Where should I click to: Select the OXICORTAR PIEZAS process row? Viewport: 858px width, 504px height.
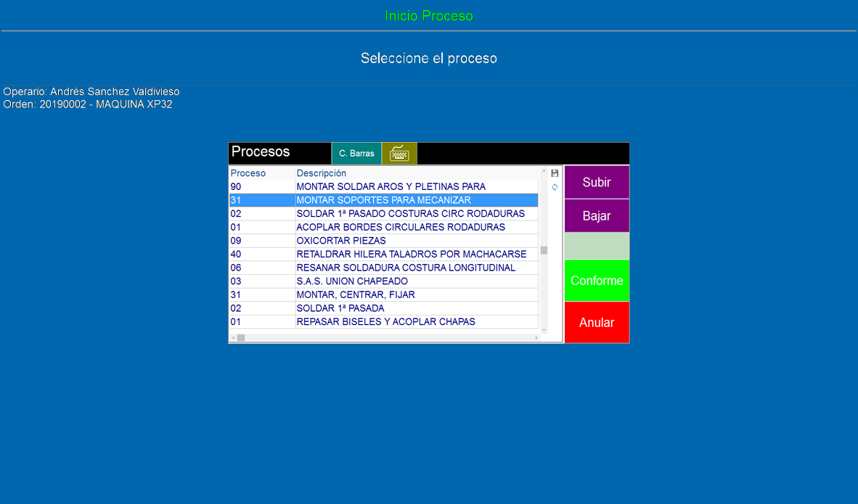click(341, 241)
